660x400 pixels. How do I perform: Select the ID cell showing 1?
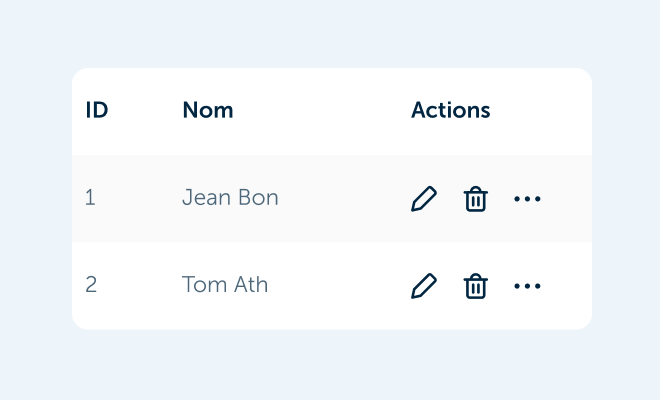[90, 197]
